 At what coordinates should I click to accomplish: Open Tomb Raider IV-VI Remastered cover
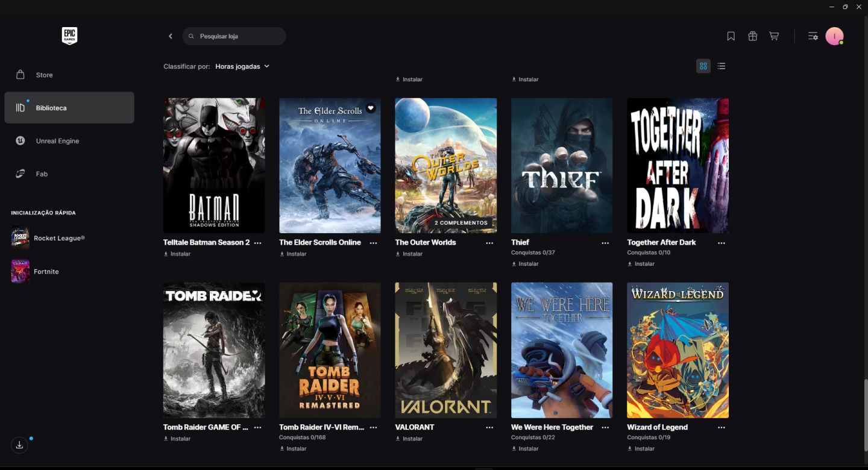[x=330, y=350]
